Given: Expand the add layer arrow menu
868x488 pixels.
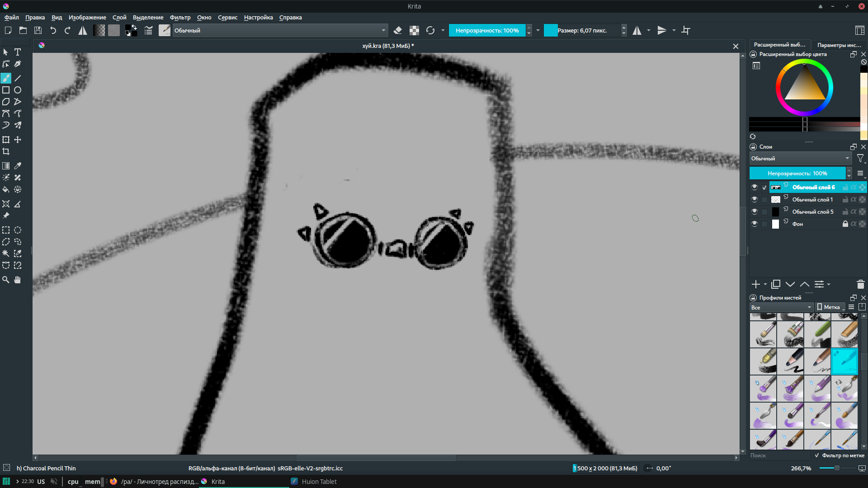Looking at the screenshot, I should [x=765, y=284].
